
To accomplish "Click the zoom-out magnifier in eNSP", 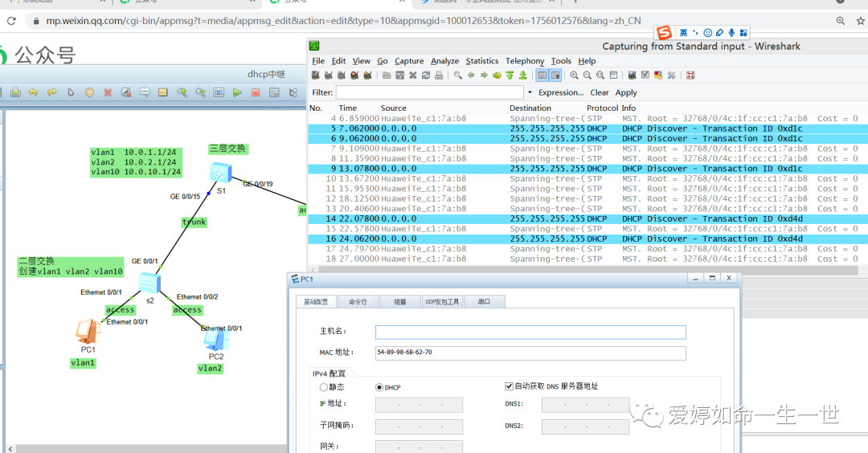I will point(201,92).
